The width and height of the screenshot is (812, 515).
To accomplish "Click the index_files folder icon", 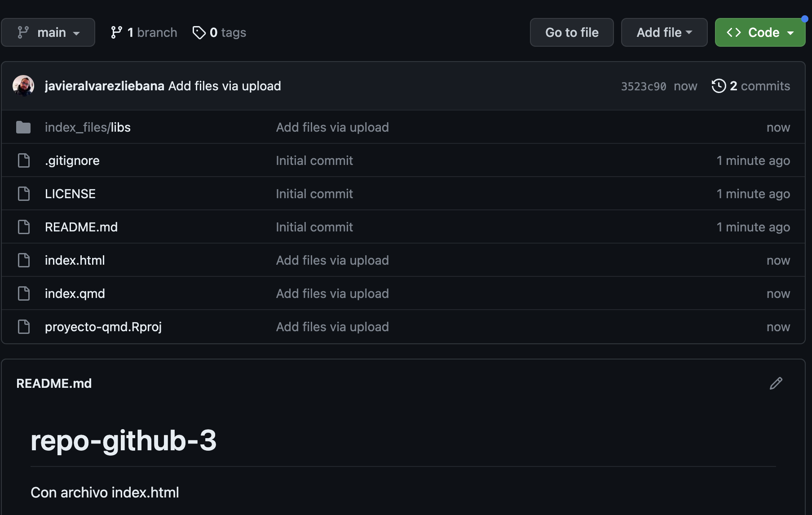I will tap(23, 128).
